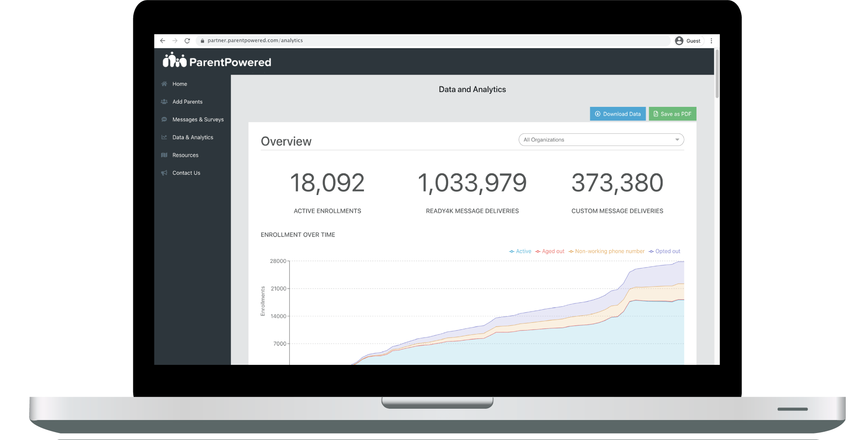The height and width of the screenshot is (440, 868).
Task: Click the browser reload icon
Action: point(187,41)
